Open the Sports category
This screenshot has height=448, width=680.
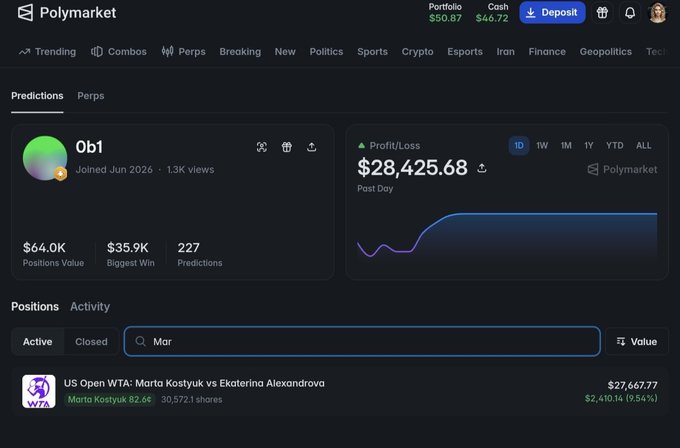(373, 52)
